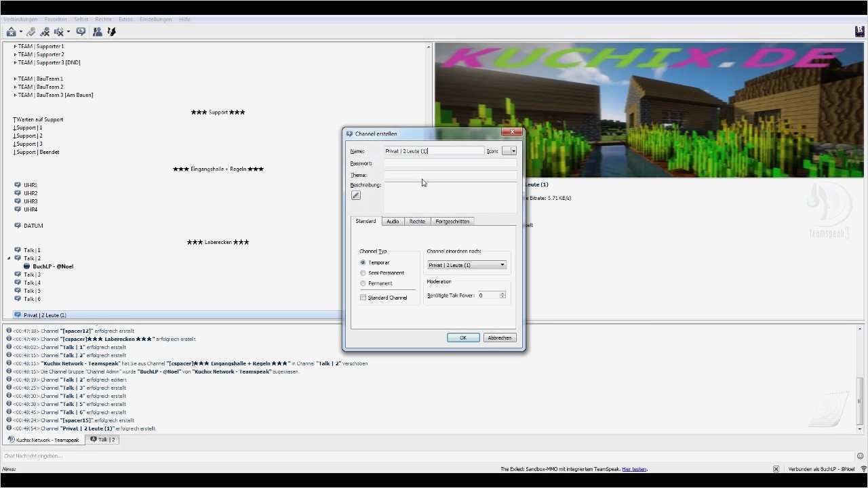Expand TEAM | Supporter 1 channel
The height and width of the screenshot is (488, 868).
click(x=15, y=46)
